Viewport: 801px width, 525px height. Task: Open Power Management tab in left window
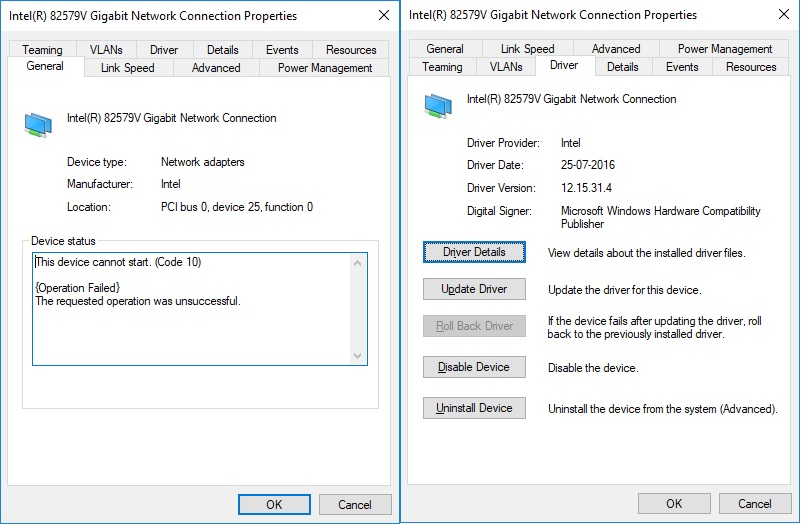[325, 67]
